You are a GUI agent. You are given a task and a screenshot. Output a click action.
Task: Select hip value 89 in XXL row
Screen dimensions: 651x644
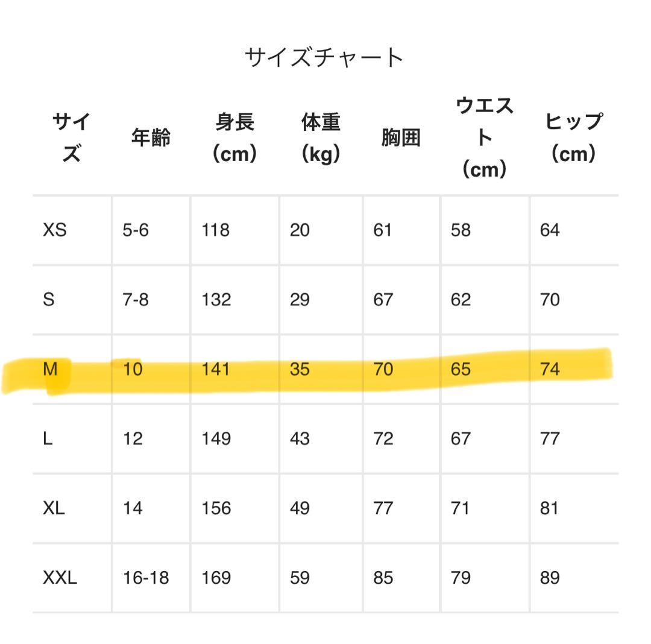point(550,578)
